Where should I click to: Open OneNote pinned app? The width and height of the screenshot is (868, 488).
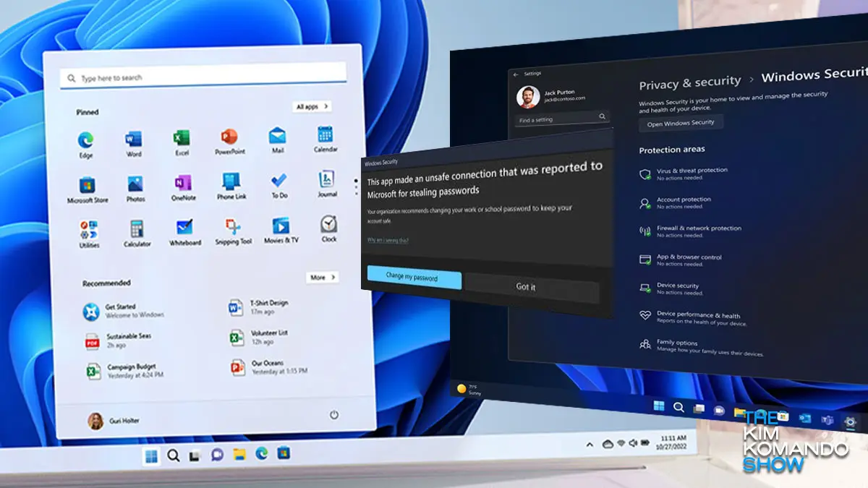point(183,187)
